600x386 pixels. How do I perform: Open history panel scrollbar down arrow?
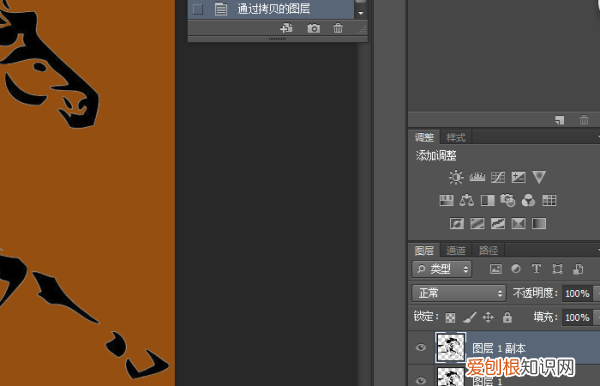360,13
